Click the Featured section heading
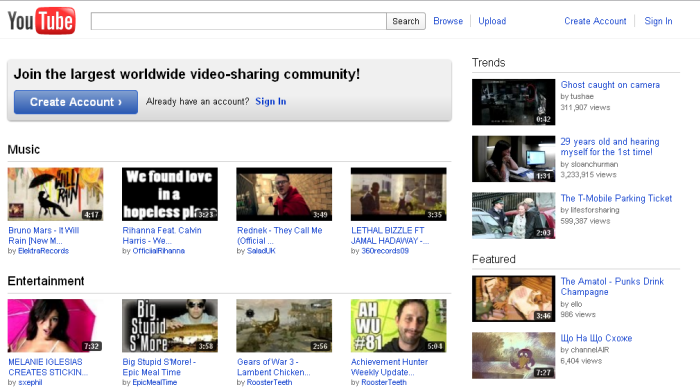This screenshot has height=389, width=700. (494, 259)
